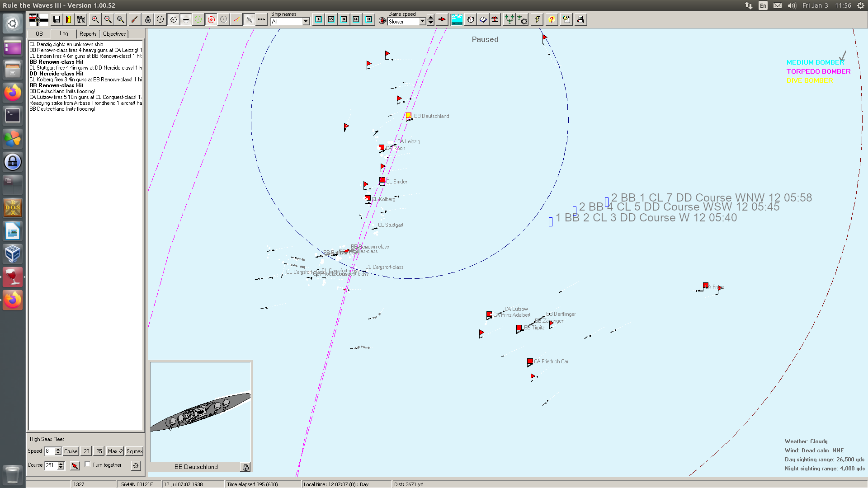Click the third magnifier zoom icon
The width and height of the screenshot is (868, 488).
120,19
